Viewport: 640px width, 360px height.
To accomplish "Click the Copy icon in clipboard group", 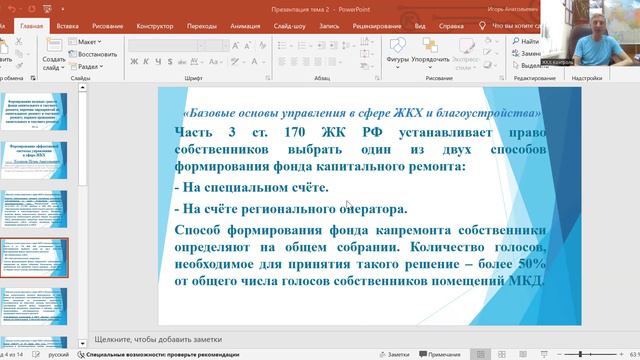I will [19, 53].
